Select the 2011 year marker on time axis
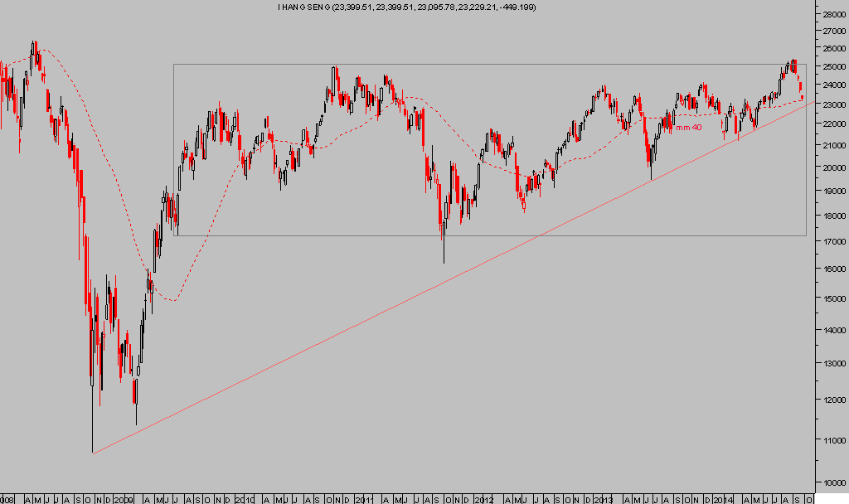Viewport: 849px width, 504px height. [x=364, y=500]
